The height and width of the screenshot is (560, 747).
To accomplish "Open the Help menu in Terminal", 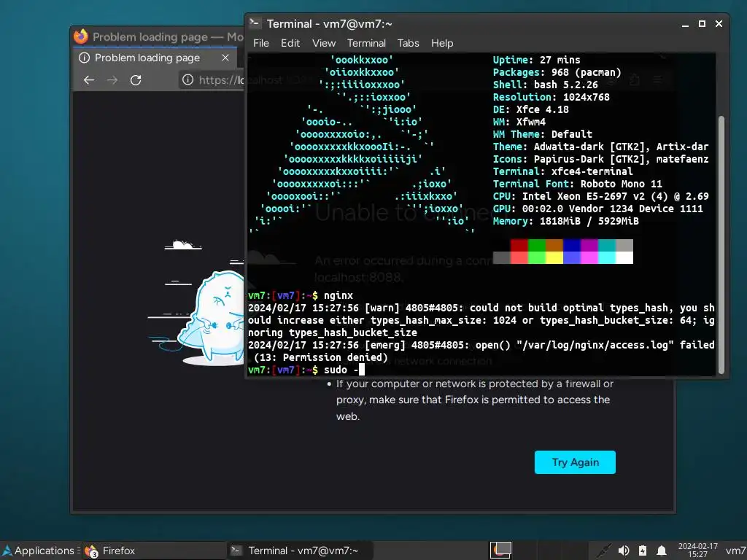I will tap(442, 43).
